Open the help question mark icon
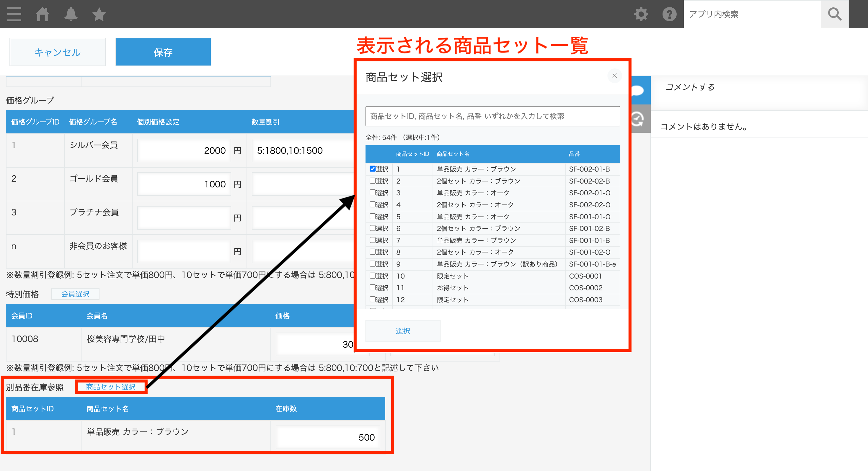Image resolution: width=868 pixels, height=471 pixels. (x=669, y=14)
